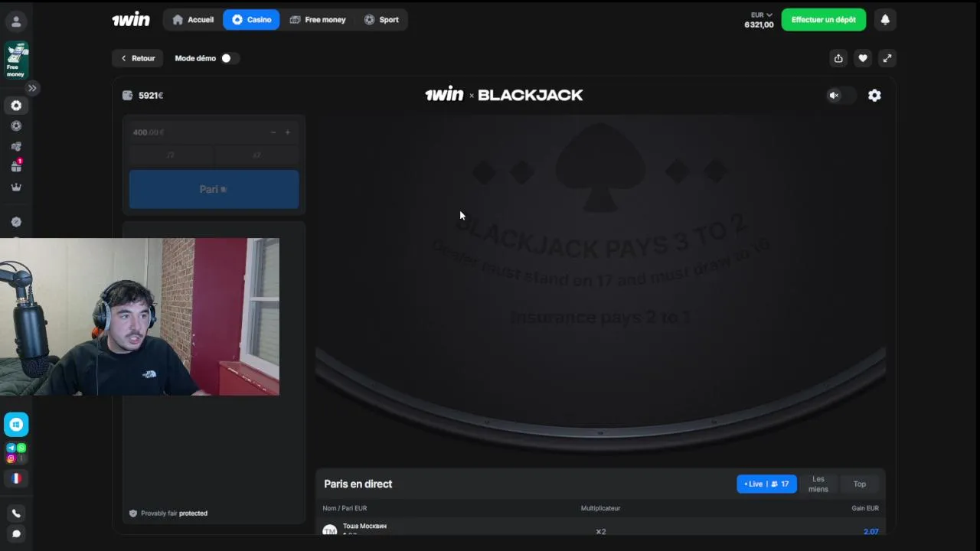Click the wallet balance 5921€
Image resolution: width=980 pixels, height=551 pixels.
tap(143, 96)
